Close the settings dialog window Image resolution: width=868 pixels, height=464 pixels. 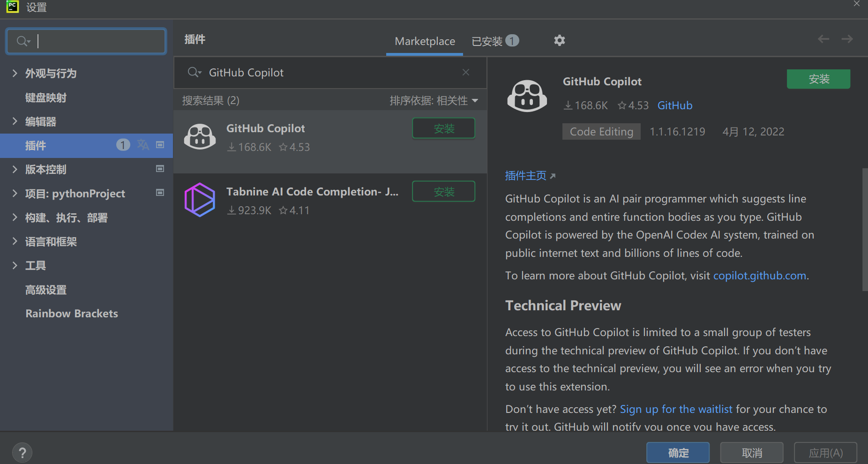(x=857, y=4)
